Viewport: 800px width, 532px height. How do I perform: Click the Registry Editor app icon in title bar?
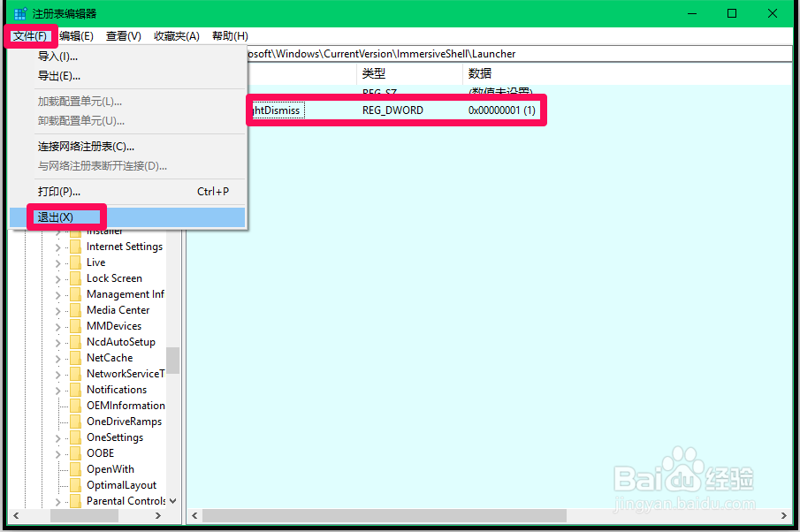coord(20,14)
